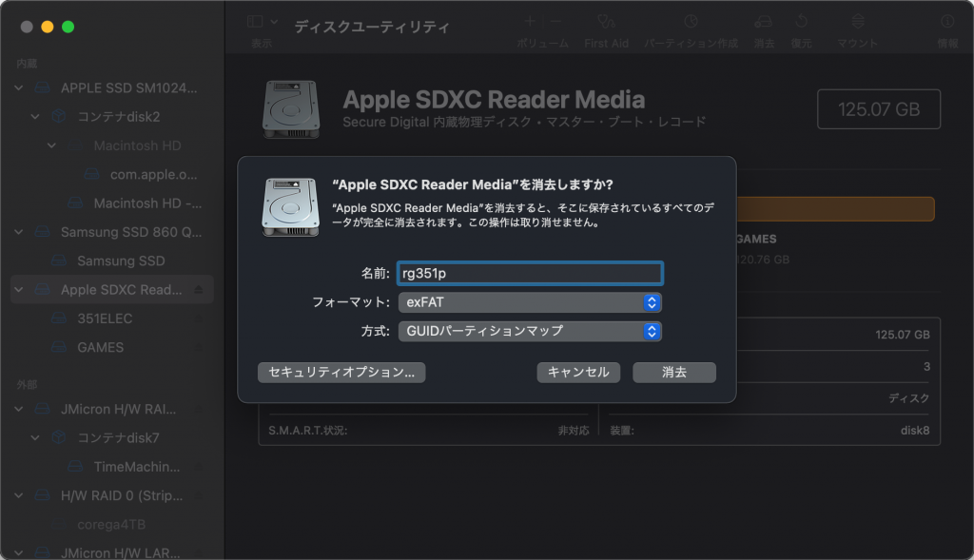The height and width of the screenshot is (560, 974).
Task: Open the 方式 dropdown showing GUIDパーティションマップ
Action: click(x=530, y=331)
